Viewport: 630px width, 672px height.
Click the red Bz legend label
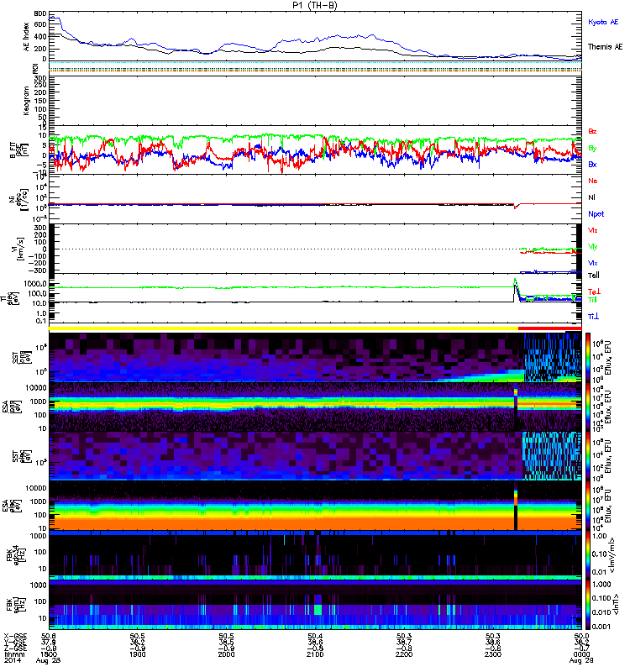(x=592, y=131)
